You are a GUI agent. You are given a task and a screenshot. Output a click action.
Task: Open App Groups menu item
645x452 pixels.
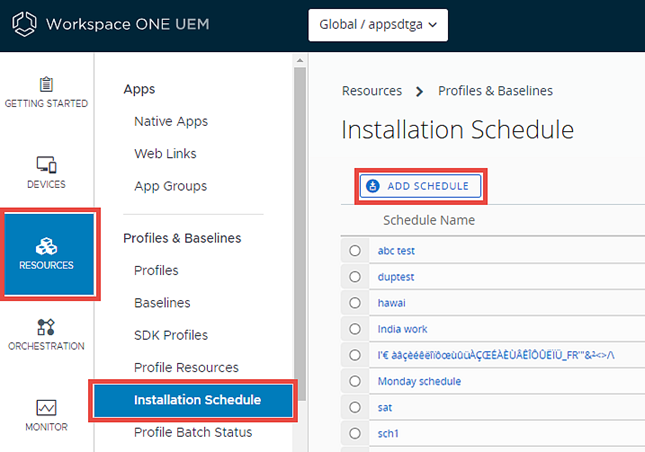171,186
